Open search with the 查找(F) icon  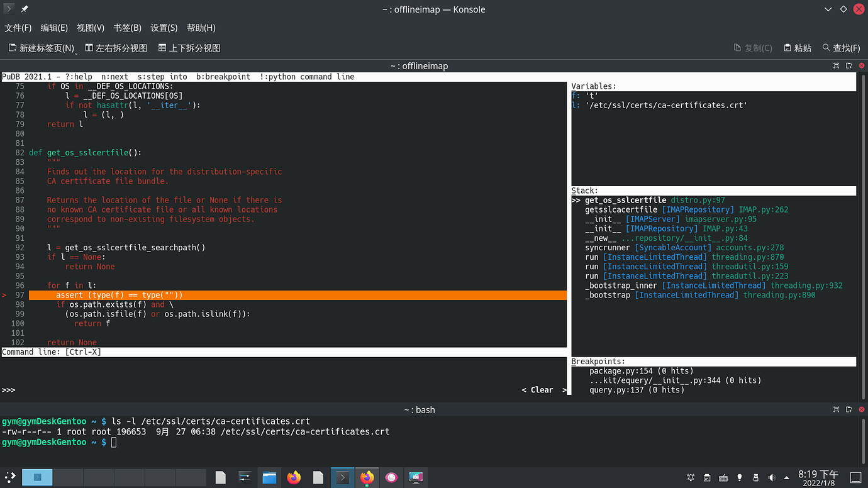point(841,48)
